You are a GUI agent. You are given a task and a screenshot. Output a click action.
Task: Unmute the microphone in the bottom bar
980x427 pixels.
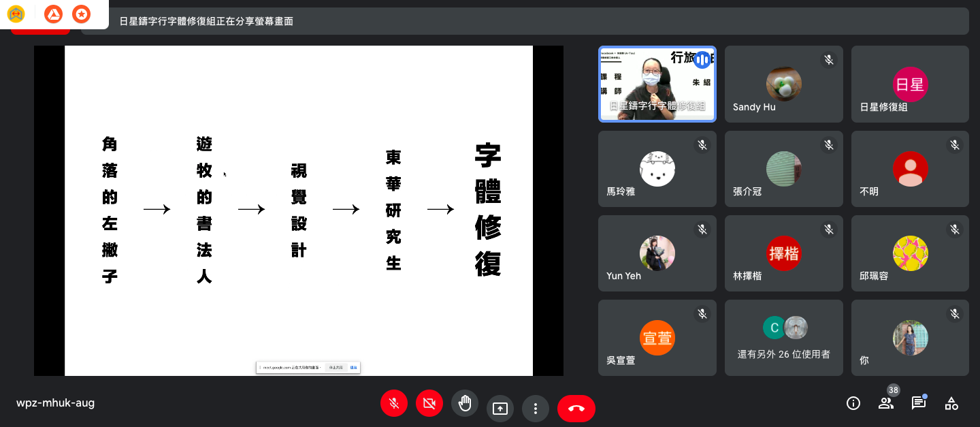[x=393, y=403]
